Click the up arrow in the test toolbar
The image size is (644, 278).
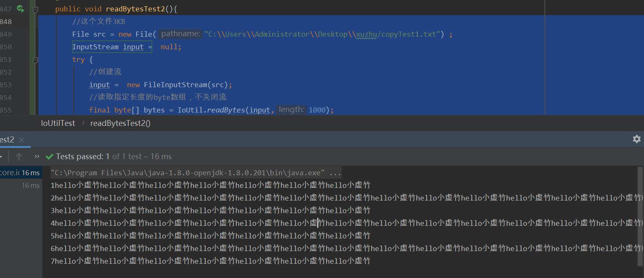pyautogui.click(x=19, y=156)
